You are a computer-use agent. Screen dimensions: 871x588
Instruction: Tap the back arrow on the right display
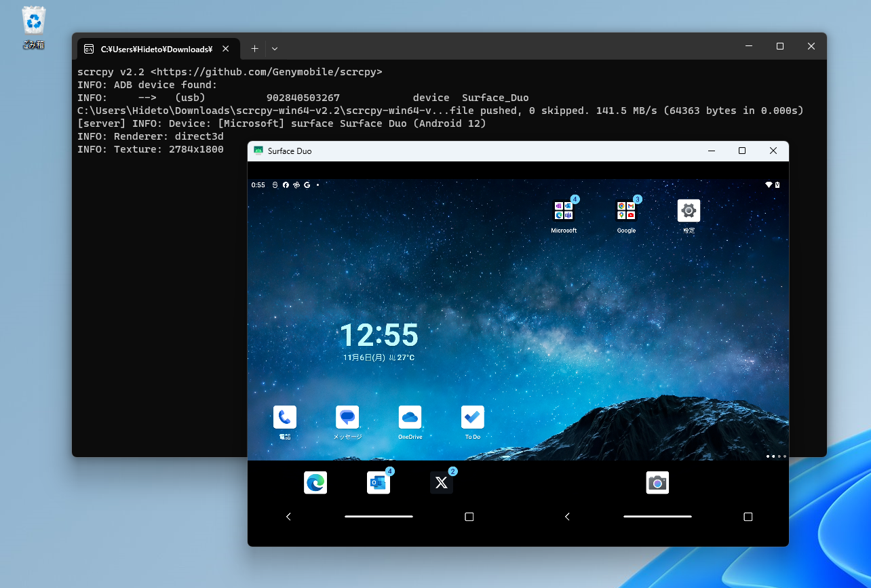click(567, 517)
